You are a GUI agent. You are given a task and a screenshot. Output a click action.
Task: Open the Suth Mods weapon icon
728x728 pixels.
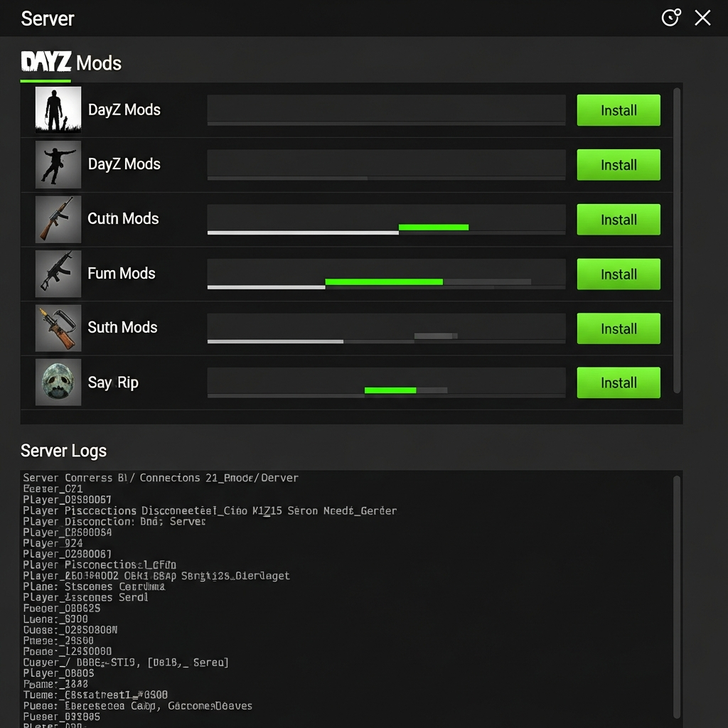tap(58, 328)
